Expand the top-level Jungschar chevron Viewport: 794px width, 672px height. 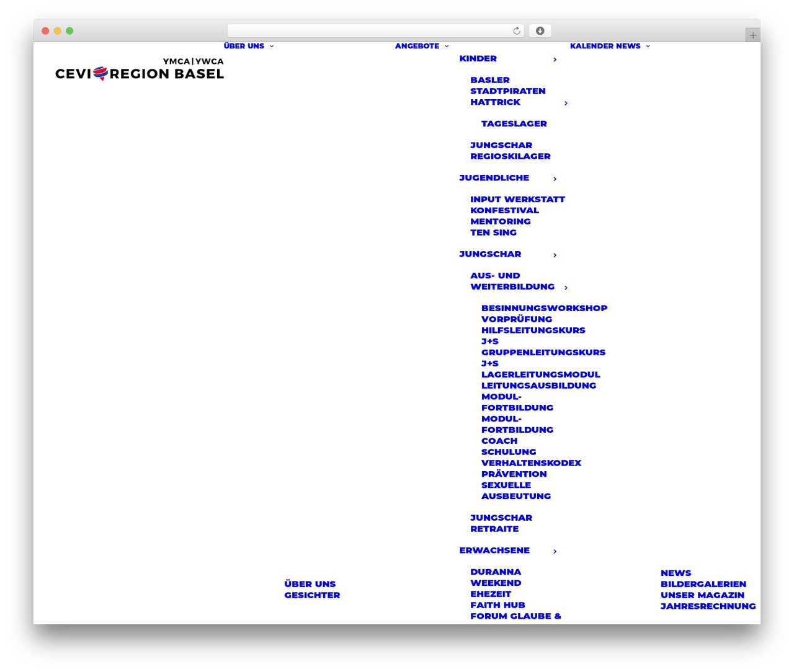coord(555,255)
